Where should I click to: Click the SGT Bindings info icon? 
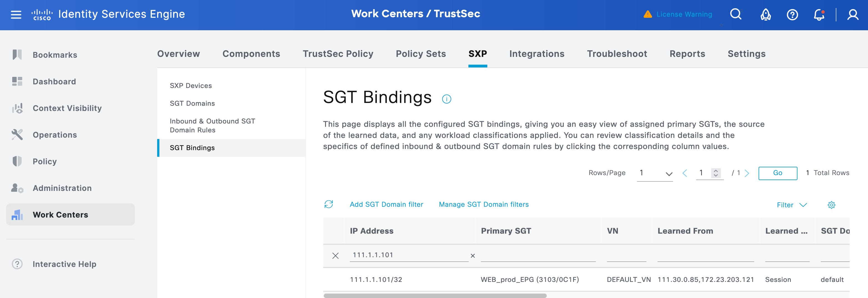446,99
